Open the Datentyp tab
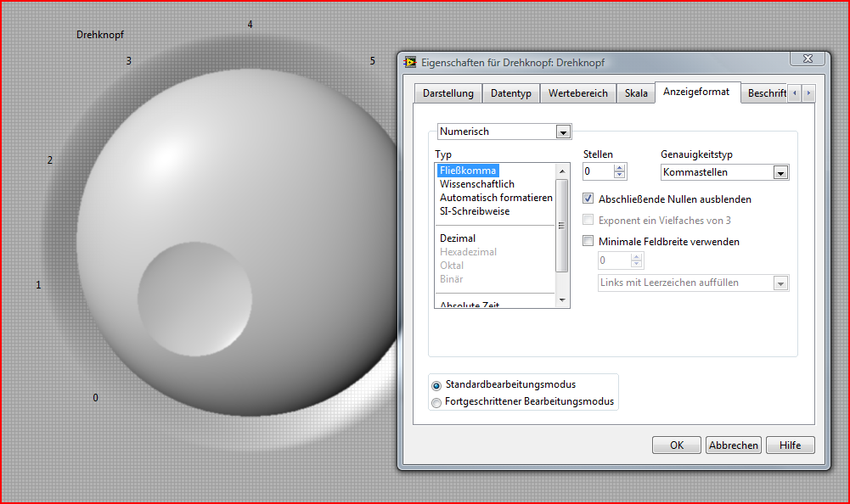 coord(510,93)
